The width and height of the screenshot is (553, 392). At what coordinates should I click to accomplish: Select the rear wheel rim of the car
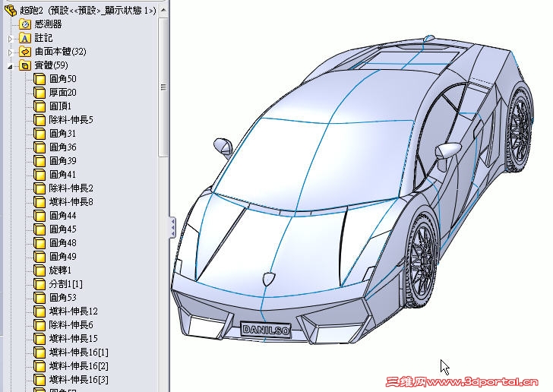click(x=520, y=129)
